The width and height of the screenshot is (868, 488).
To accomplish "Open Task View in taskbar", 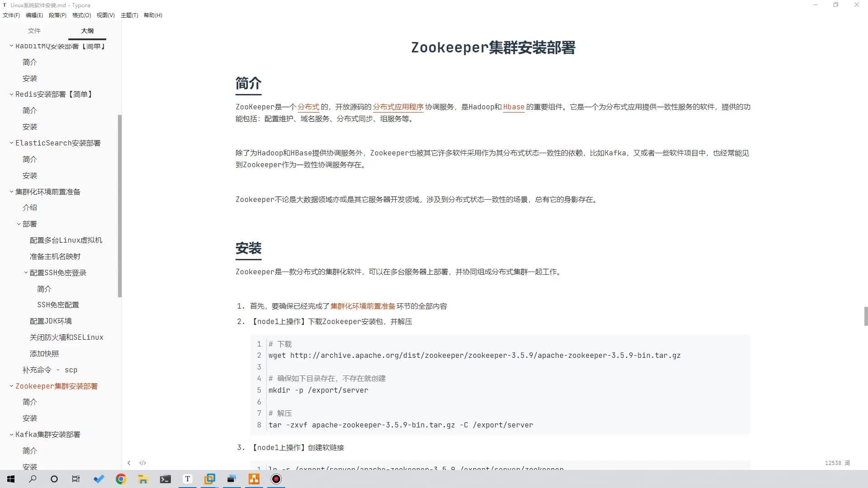I will (76, 479).
